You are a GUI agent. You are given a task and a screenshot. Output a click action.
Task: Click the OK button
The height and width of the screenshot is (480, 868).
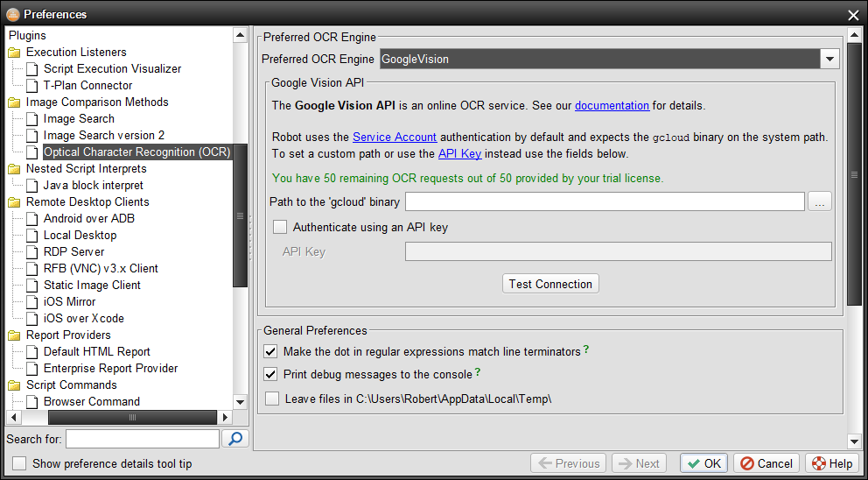[703, 463]
